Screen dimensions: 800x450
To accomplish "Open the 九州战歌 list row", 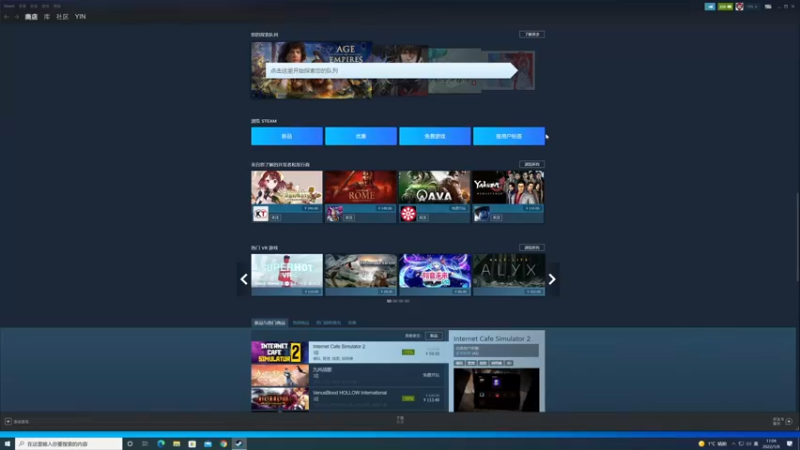I will [349, 375].
